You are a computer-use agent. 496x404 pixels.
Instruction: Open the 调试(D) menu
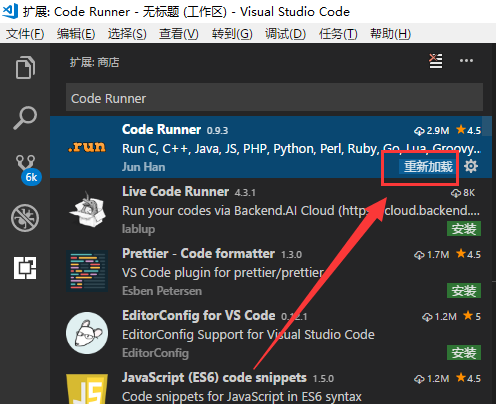[x=285, y=34]
